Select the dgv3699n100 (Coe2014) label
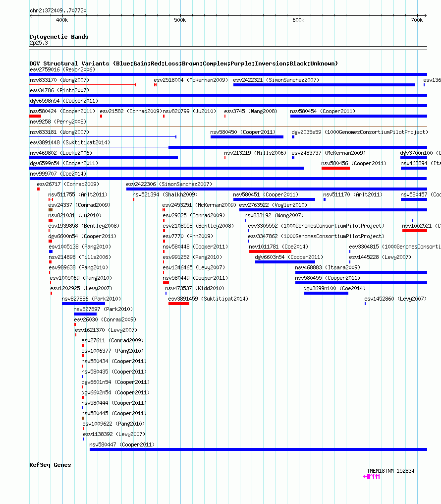This screenshot has height=504, width=441. [x=334, y=289]
